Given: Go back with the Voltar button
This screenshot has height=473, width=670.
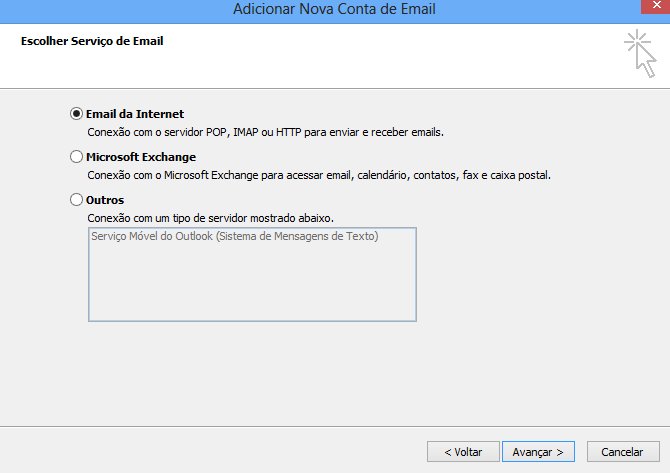Looking at the screenshot, I should (x=463, y=452).
